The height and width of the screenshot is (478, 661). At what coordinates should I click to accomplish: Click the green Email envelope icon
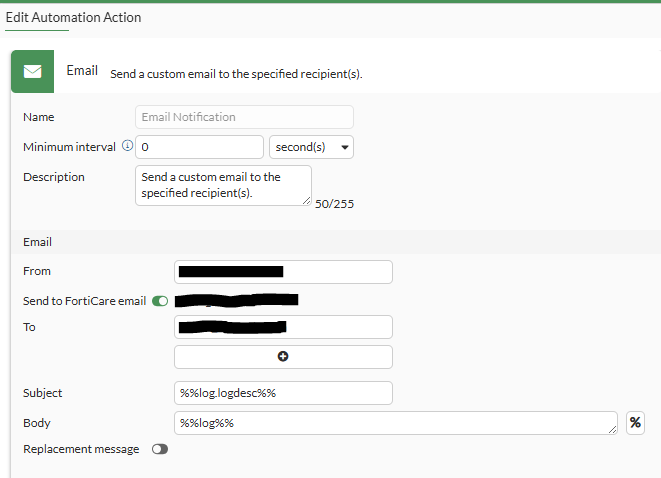click(x=32, y=72)
